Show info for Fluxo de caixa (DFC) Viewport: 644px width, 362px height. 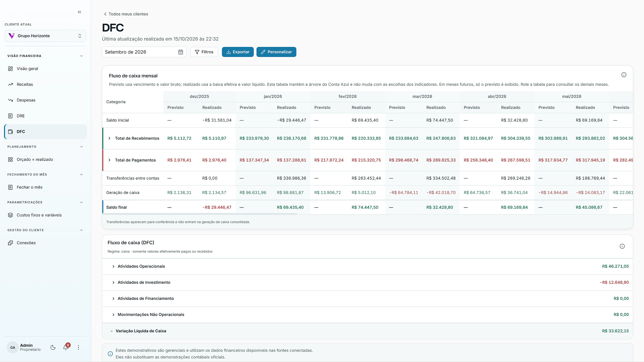622,246
